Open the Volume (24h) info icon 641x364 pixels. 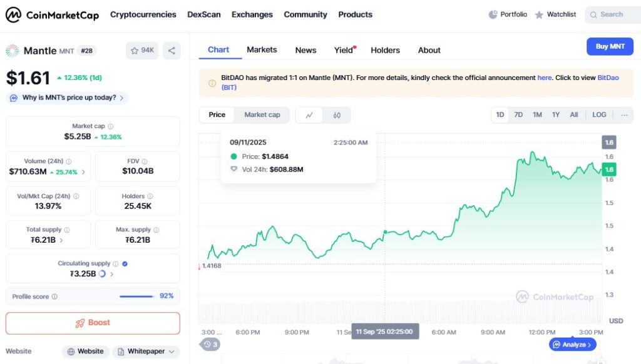pyautogui.click(x=69, y=161)
